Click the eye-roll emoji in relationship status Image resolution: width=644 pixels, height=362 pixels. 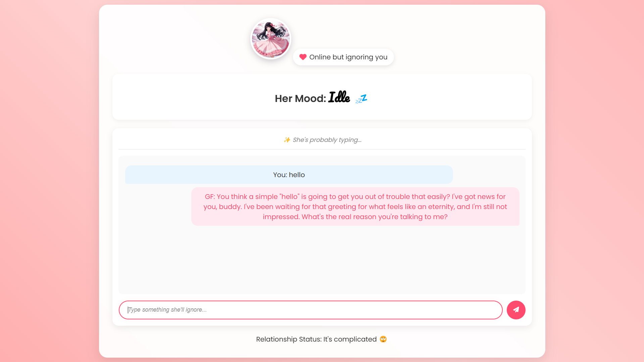(383, 339)
